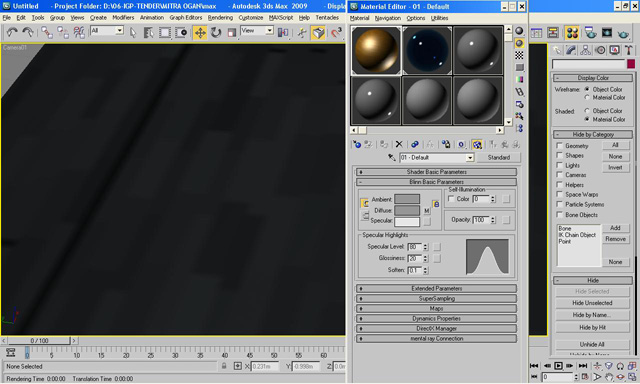Open the Customize menu
This screenshot has height=384, width=640.
(x=251, y=18)
